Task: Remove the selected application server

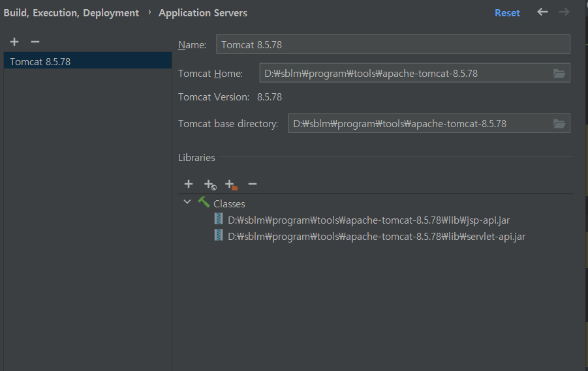Action: tap(35, 42)
